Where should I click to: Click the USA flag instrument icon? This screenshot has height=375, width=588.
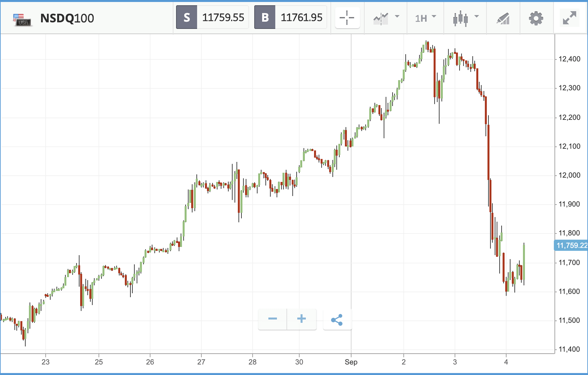point(22,19)
